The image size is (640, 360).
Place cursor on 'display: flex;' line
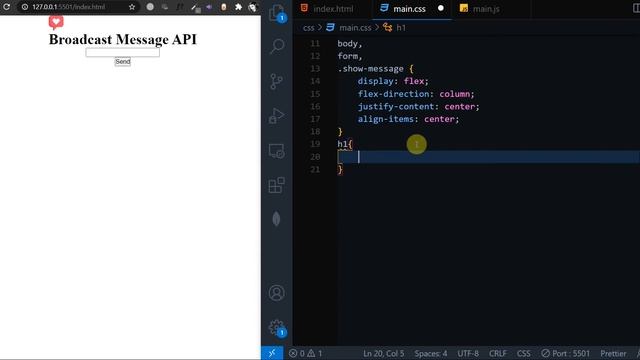click(x=393, y=81)
